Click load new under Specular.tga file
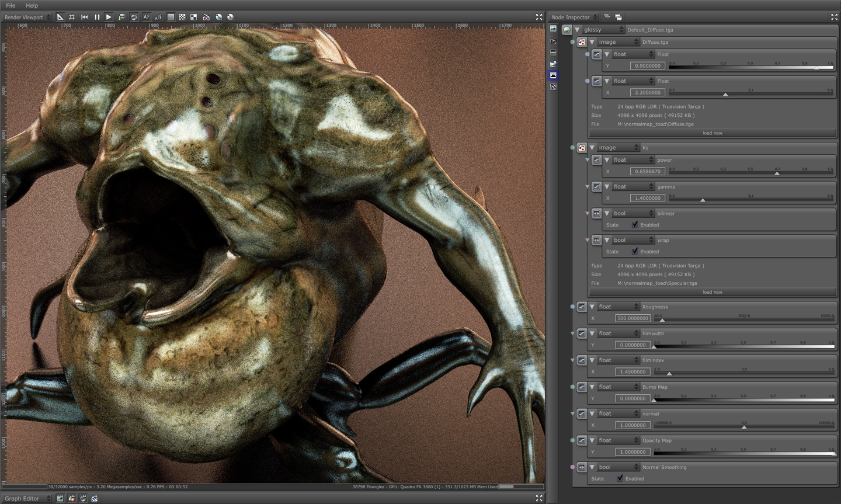 tap(712, 292)
